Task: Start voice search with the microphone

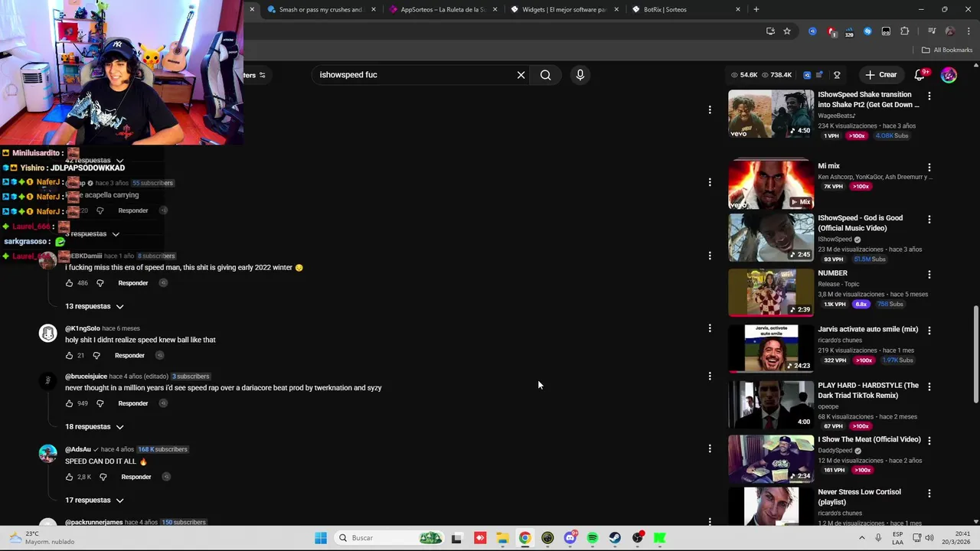Action: pyautogui.click(x=580, y=75)
